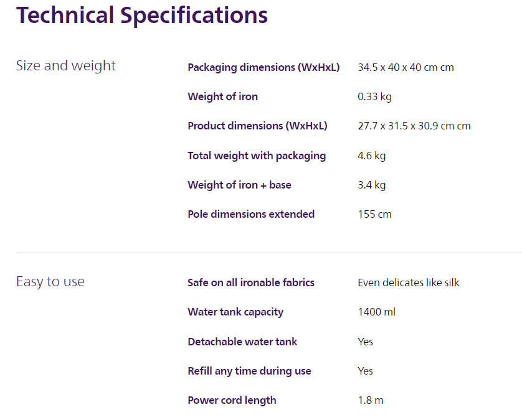Select the 0.33 kg value
522x420 pixels.
[374, 96]
